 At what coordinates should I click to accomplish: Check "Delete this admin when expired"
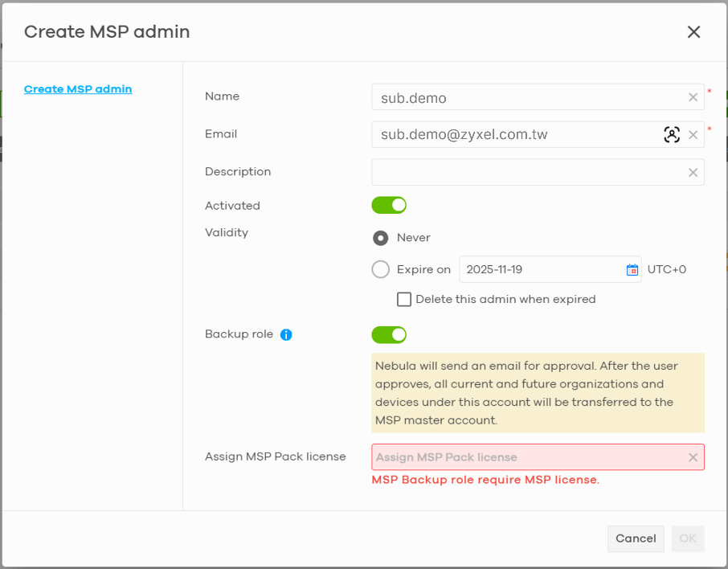pos(404,299)
